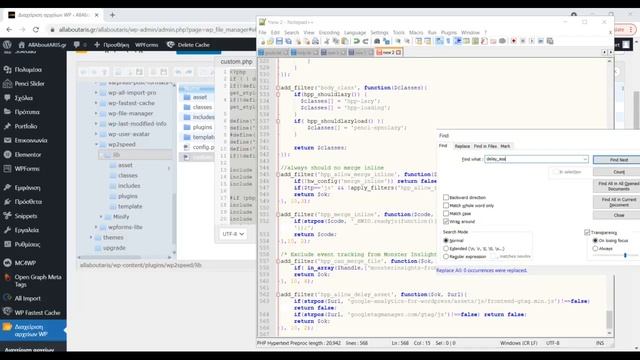The width and height of the screenshot is (640, 360).
Task: Expand the wp-user-avatar folder arrow
Action: click(96, 134)
